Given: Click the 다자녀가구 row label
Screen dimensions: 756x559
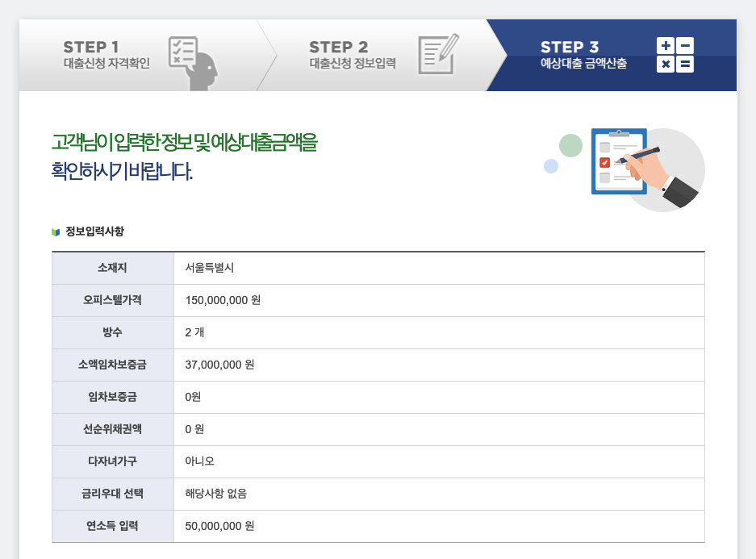Looking at the screenshot, I should (112, 461).
